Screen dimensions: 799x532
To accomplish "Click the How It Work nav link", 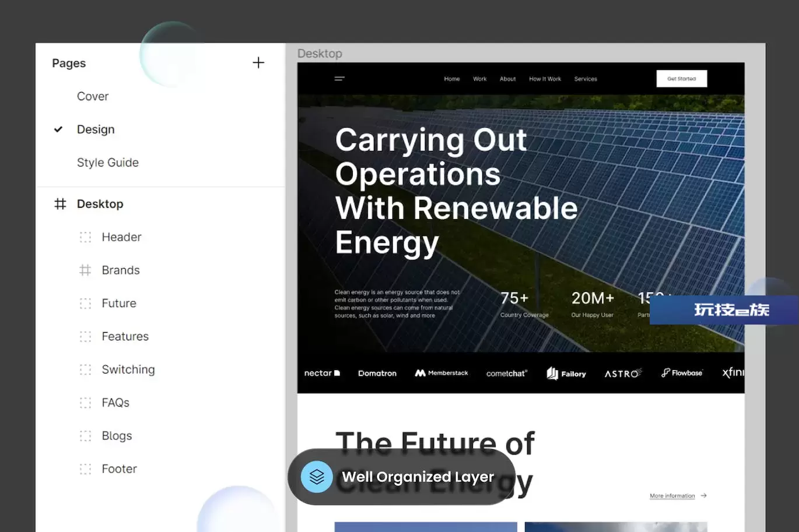I will coord(545,79).
